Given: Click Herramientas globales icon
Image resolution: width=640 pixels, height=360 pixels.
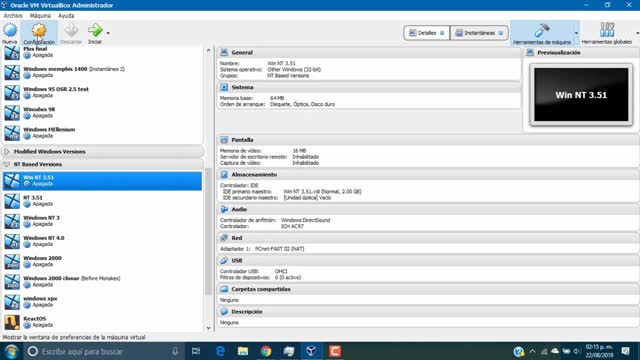Looking at the screenshot, I should (x=607, y=30).
